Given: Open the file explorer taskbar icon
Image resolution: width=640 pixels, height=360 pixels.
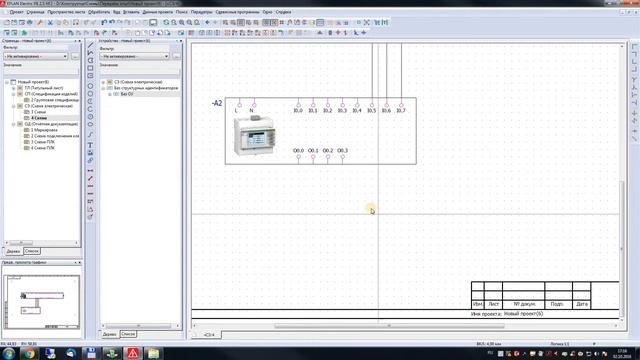Looking at the screenshot, I should pyautogui.click(x=153, y=353).
